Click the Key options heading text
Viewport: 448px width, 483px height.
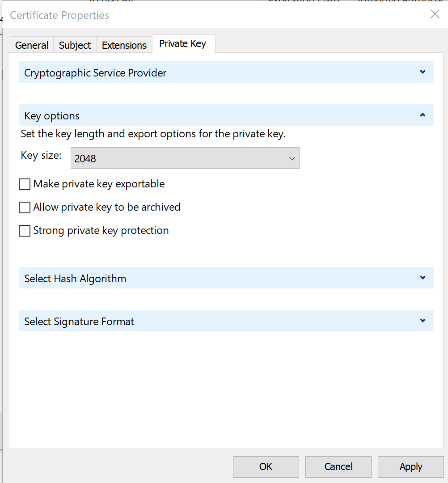pyautogui.click(x=52, y=116)
